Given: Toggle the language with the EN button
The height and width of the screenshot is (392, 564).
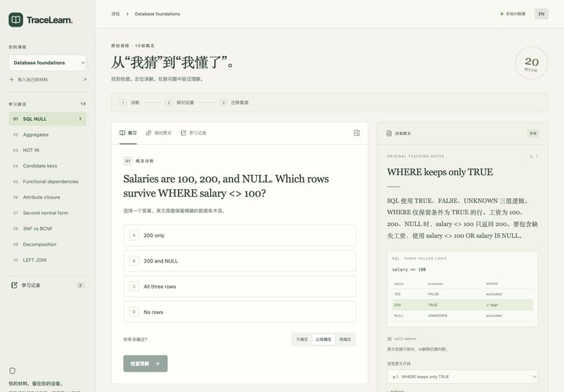Looking at the screenshot, I should [542, 14].
